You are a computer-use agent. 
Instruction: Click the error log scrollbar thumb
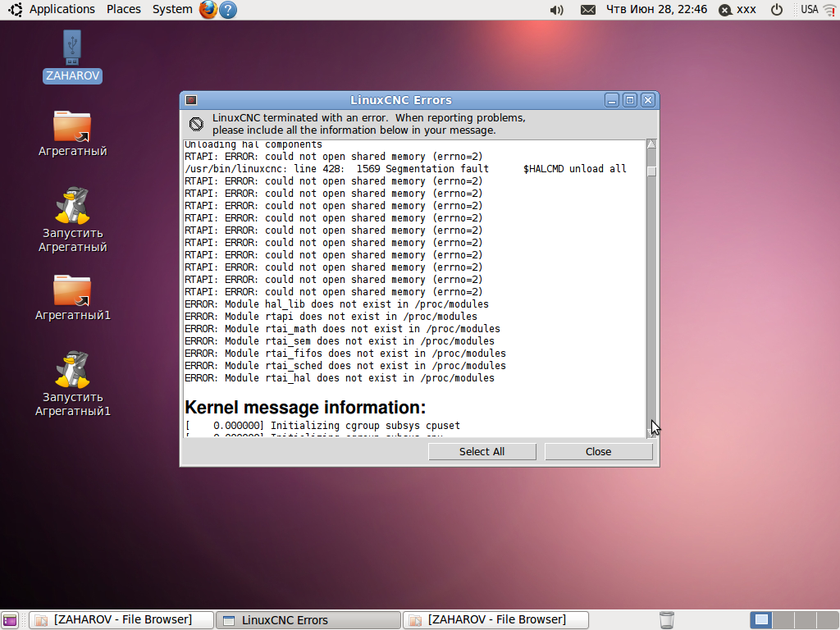click(x=651, y=171)
